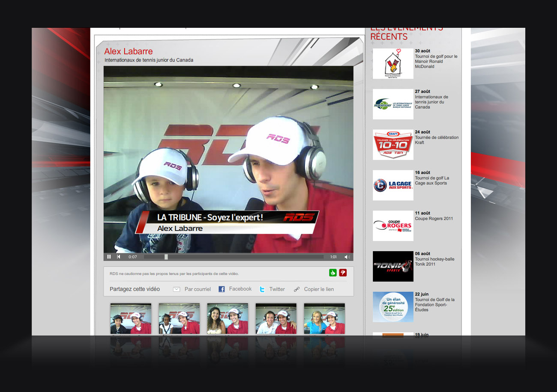Open video thumbnail with long-haired woman in cream top
This screenshot has width=557, height=392.
pos(228,319)
